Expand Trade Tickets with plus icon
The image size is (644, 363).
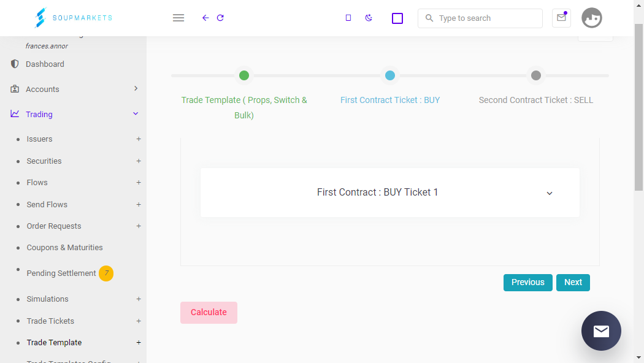point(139,321)
